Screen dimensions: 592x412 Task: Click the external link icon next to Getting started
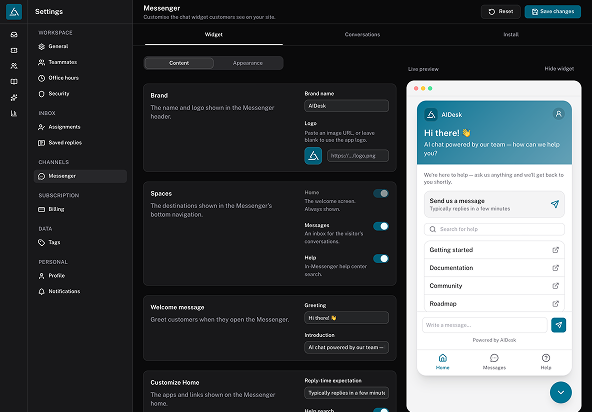tap(555, 250)
